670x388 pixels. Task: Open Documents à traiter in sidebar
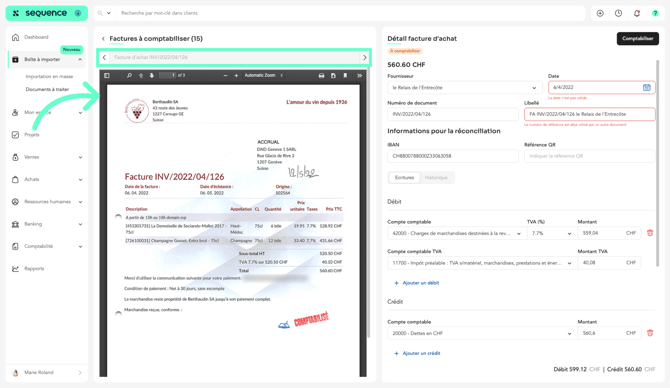pyautogui.click(x=47, y=89)
